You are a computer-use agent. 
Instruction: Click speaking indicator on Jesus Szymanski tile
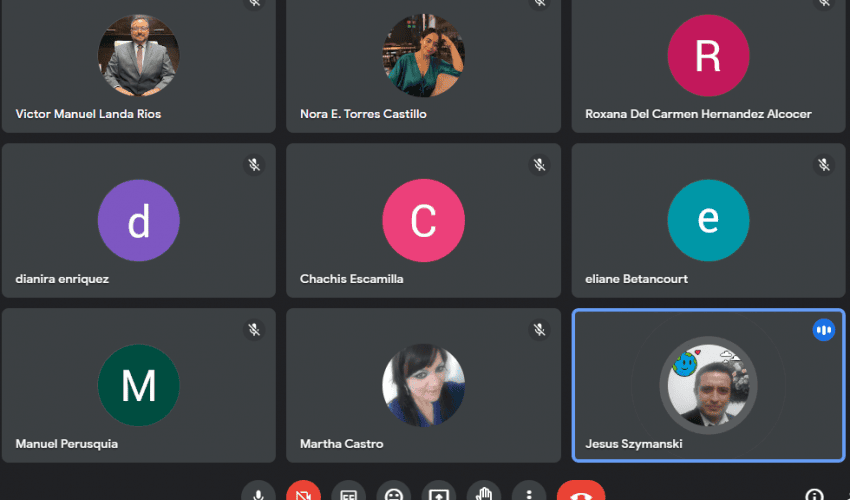tap(824, 329)
